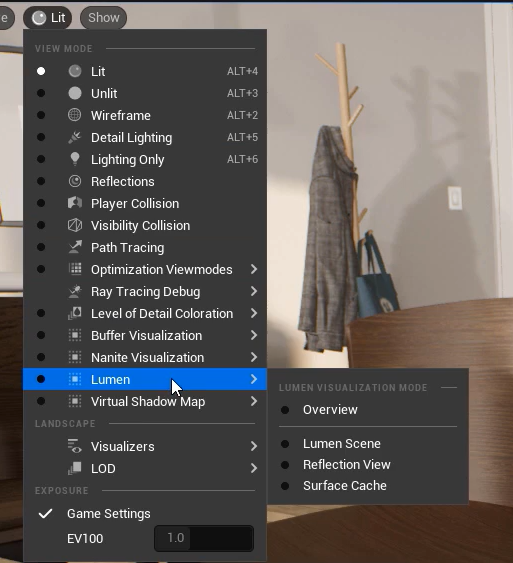Viewport: 513px width, 563px height.
Task: Toggle the Game Settings checkmark
Action: coord(46,514)
